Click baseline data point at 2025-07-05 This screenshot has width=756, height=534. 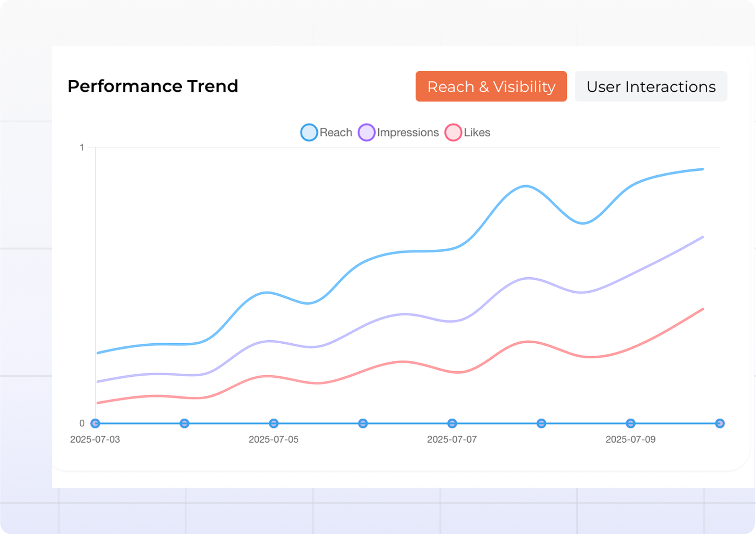pyautogui.click(x=273, y=424)
